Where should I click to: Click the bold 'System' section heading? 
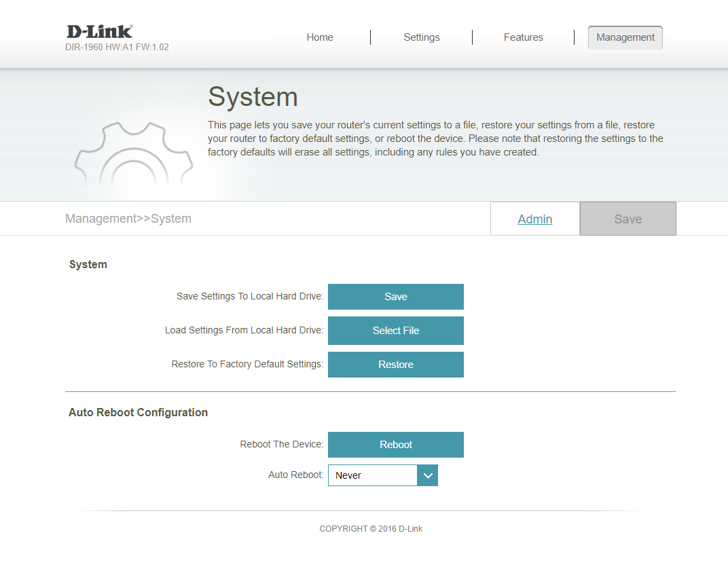88,265
